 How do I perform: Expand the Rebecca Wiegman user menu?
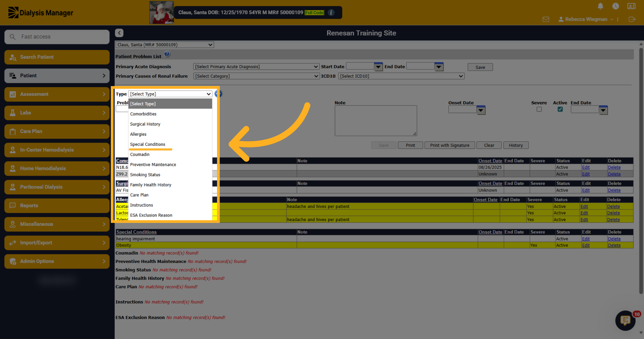(586, 19)
